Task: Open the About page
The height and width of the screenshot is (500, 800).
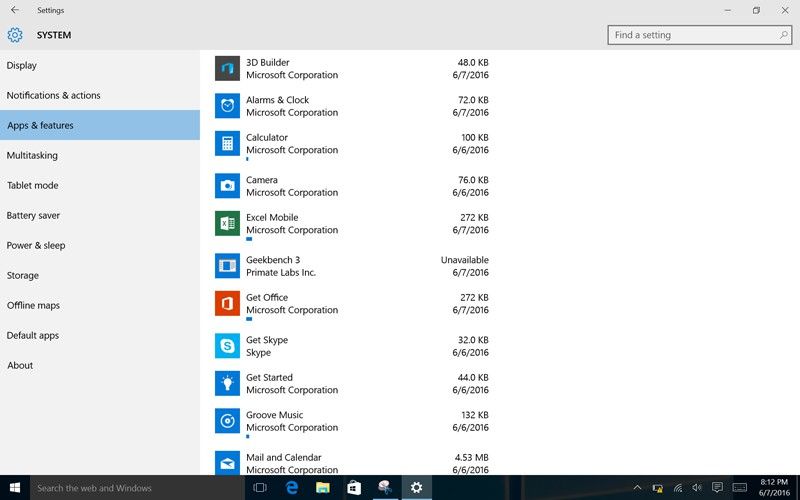Action: 99,365
